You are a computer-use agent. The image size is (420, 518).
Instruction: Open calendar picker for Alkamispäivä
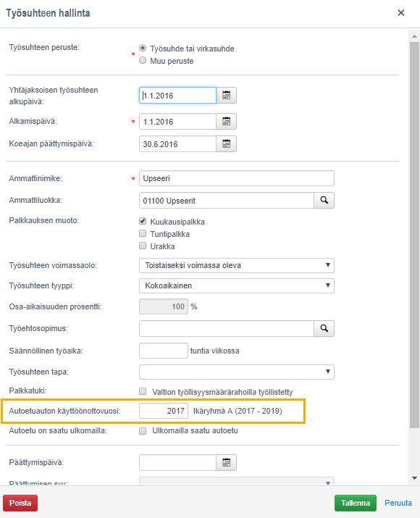[x=227, y=122]
